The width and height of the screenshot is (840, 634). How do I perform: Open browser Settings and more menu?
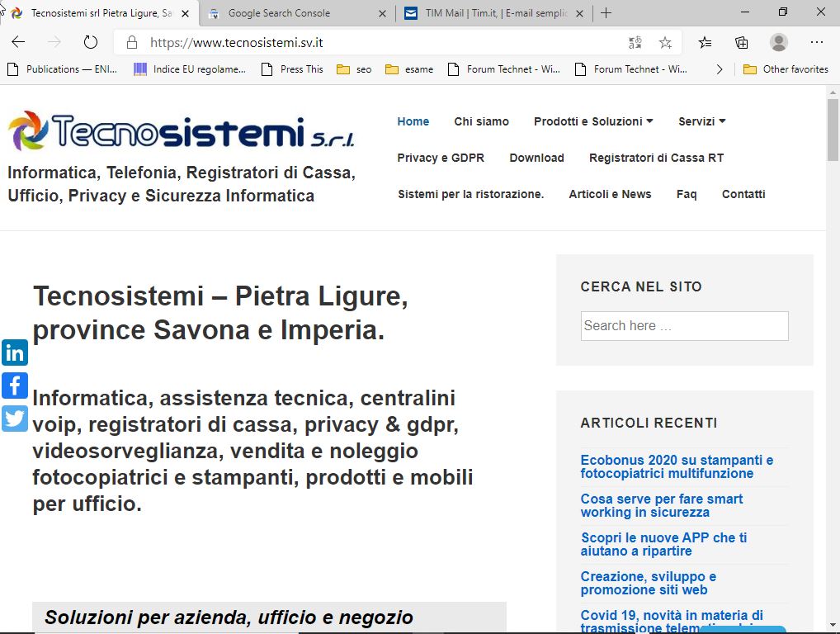coord(816,42)
